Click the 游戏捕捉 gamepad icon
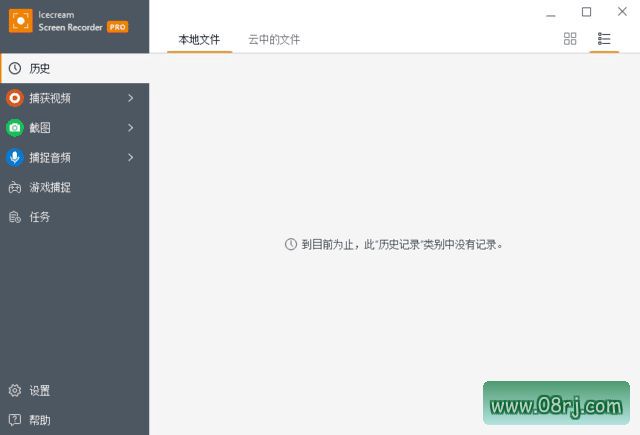 pos(15,187)
